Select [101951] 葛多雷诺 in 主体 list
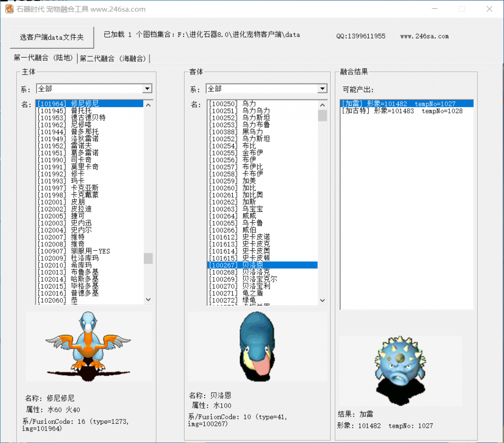The height and width of the screenshot is (443, 504). tap(90, 153)
